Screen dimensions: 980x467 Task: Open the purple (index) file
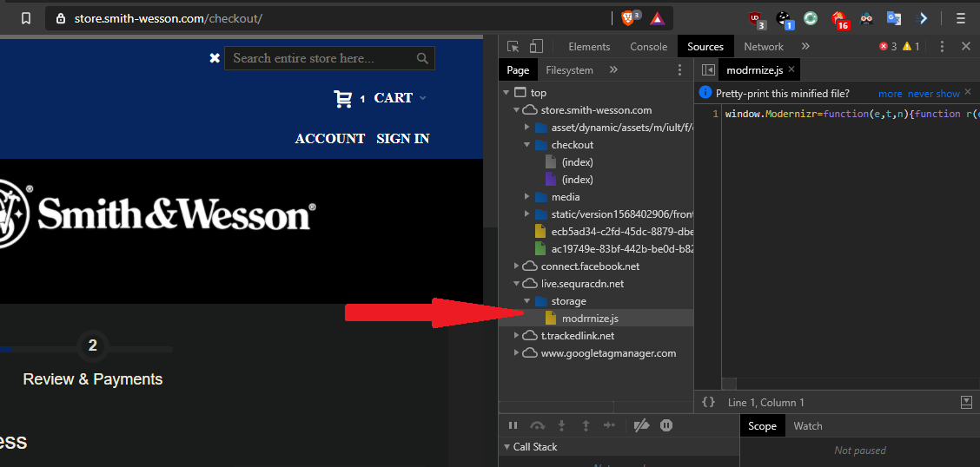(x=577, y=179)
